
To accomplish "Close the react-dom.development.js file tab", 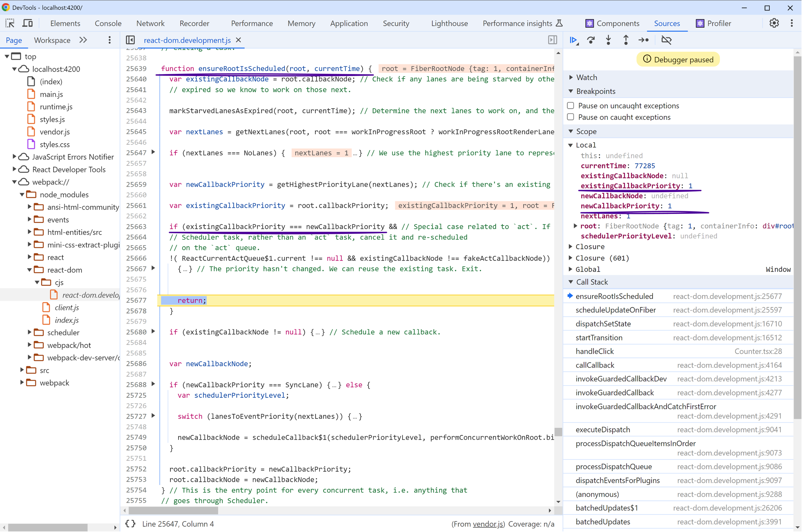I will (x=239, y=40).
